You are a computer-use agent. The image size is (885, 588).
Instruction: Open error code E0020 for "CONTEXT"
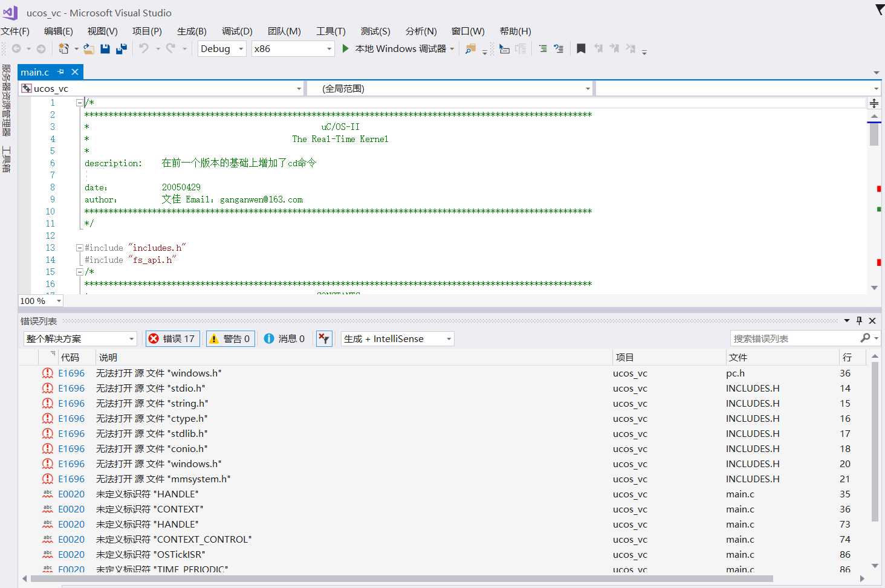coord(71,509)
